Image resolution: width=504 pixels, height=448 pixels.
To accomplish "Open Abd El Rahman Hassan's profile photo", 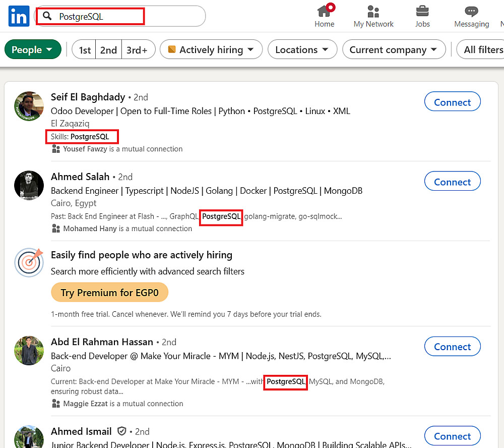I will (29, 351).
